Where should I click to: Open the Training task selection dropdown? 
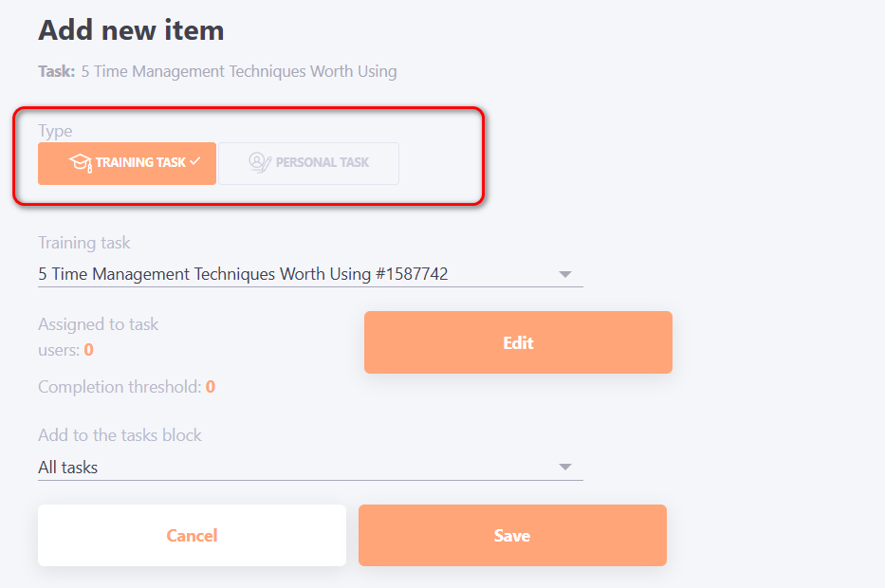(309, 274)
